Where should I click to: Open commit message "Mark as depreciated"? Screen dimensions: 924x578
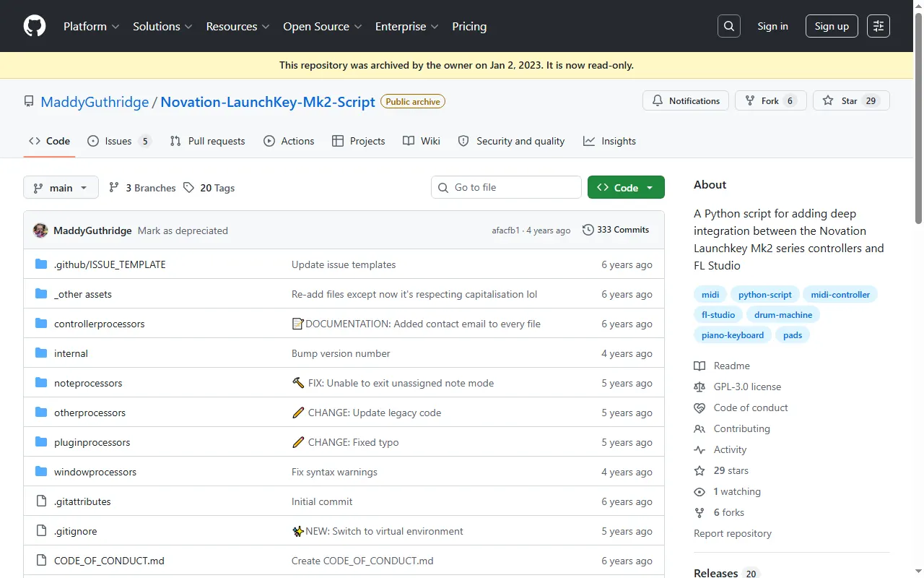pyautogui.click(x=183, y=230)
